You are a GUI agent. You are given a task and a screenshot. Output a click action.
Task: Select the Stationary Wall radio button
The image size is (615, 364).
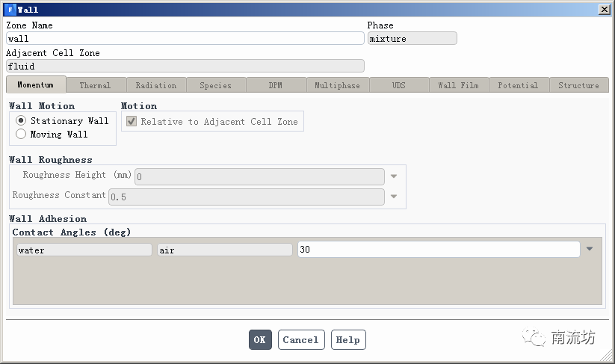click(21, 120)
